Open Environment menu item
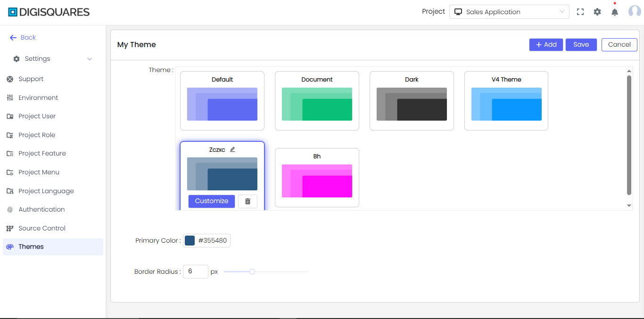 point(53,98)
